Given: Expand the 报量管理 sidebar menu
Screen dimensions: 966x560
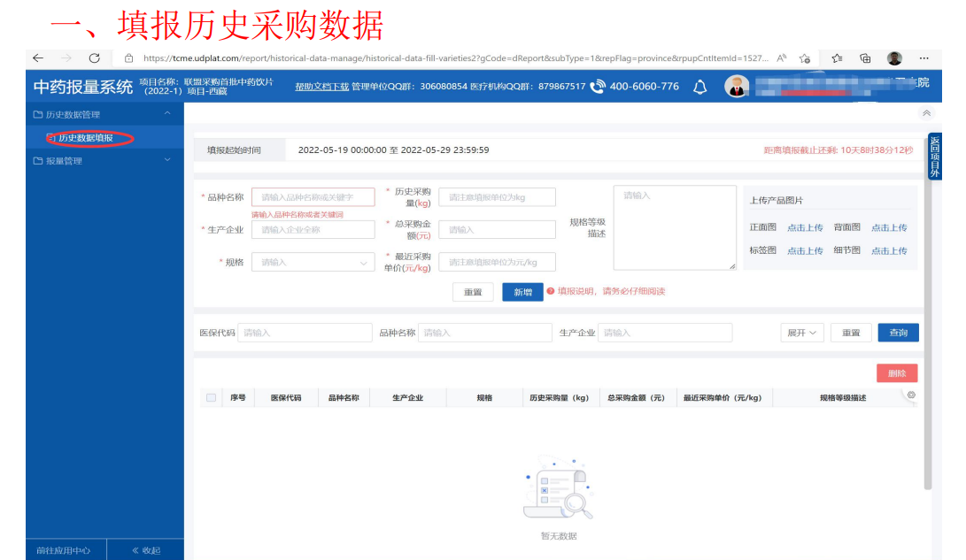Looking at the screenshot, I should click(167, 160).
